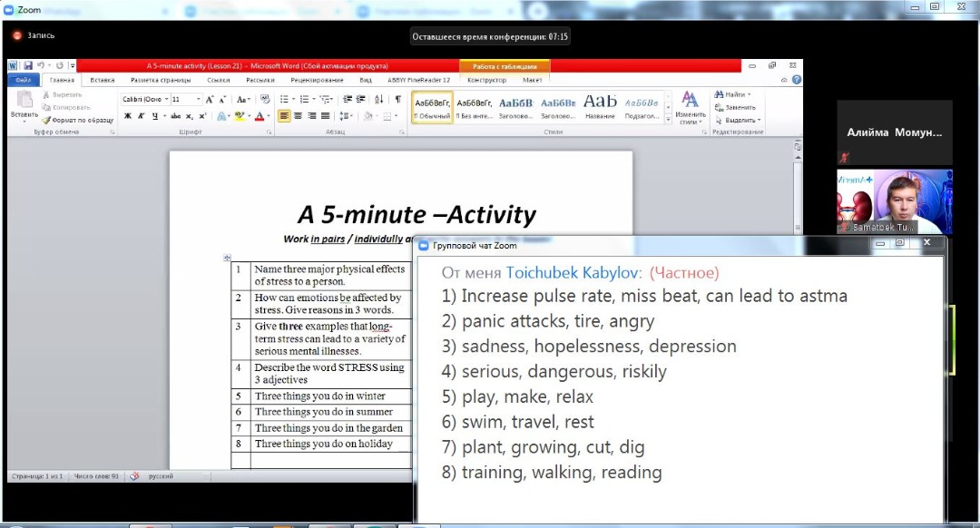The width and height of the screenshot is (980, 528).
Task: Center-align the paragraph text
Action: (x=299, y=116)
